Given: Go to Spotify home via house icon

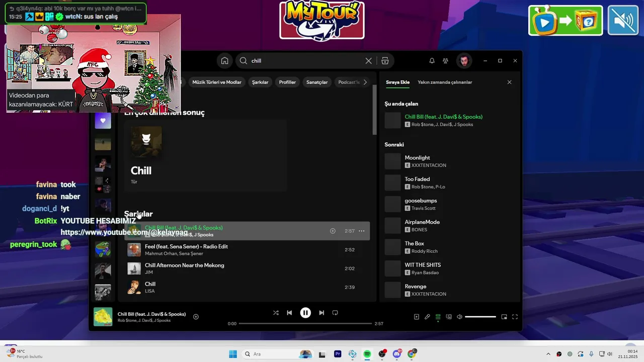Looking at the screenshot, I should click(224, 61).
